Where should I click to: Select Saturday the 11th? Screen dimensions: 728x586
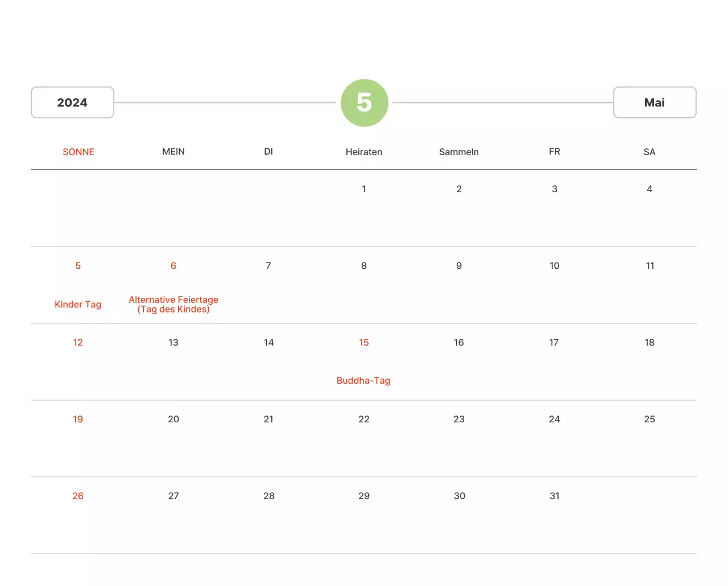click(650, 265)
